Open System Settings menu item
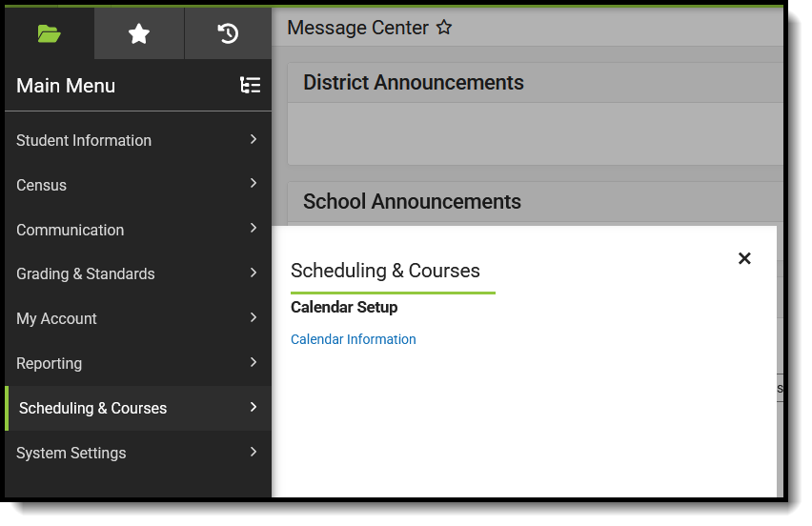812x526 pixels. [71, 453]
